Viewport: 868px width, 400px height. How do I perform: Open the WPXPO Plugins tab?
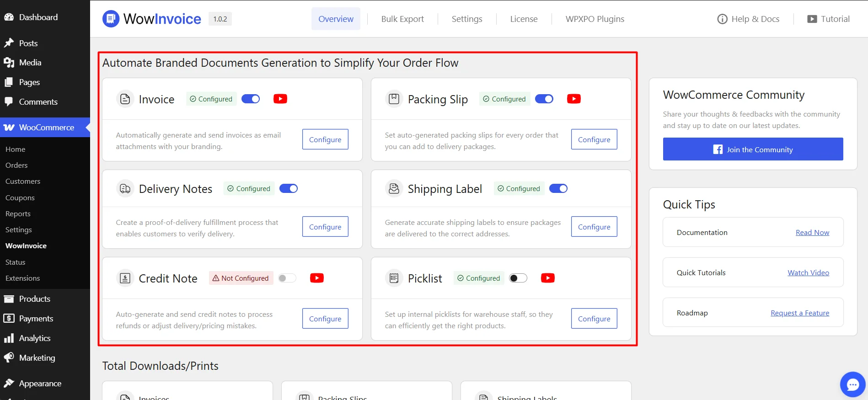pyautogui.click(x=595, y=19)
